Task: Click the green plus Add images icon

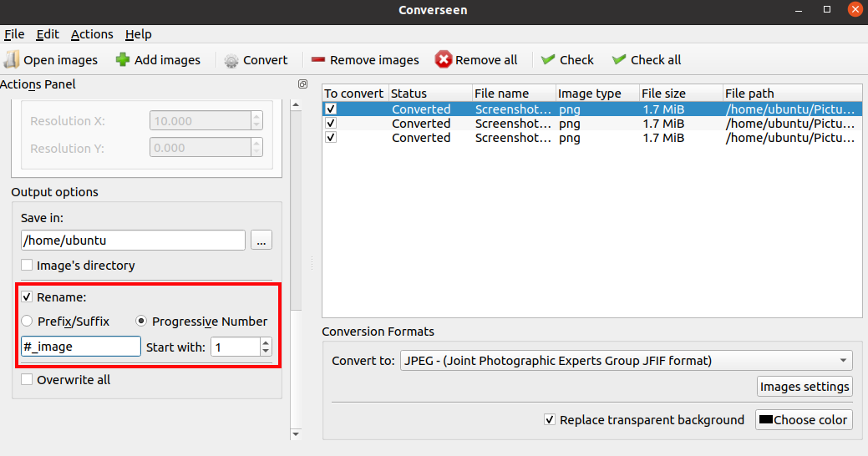Action: tap(122, 60)
